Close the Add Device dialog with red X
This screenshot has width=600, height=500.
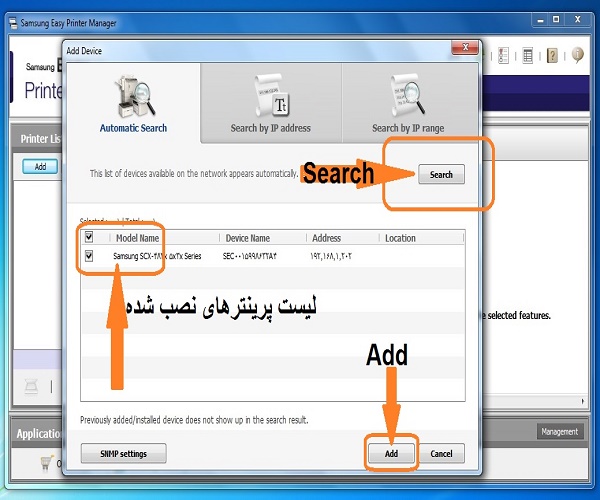462,50
